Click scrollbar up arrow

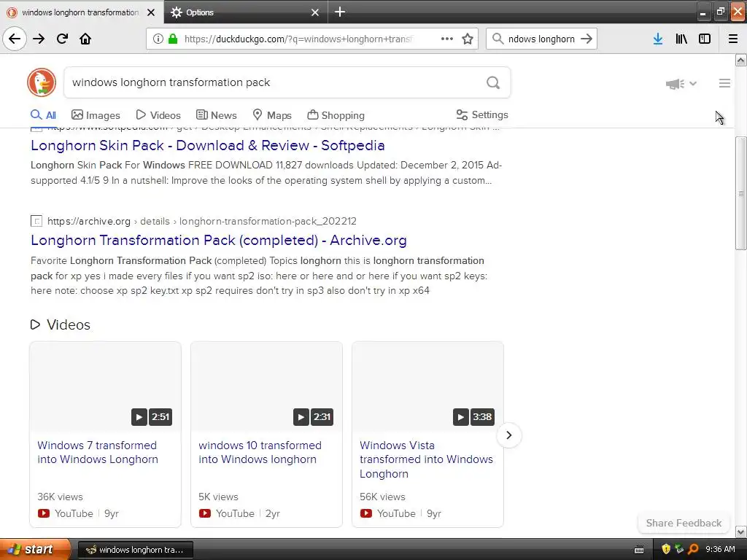point(741,60)
